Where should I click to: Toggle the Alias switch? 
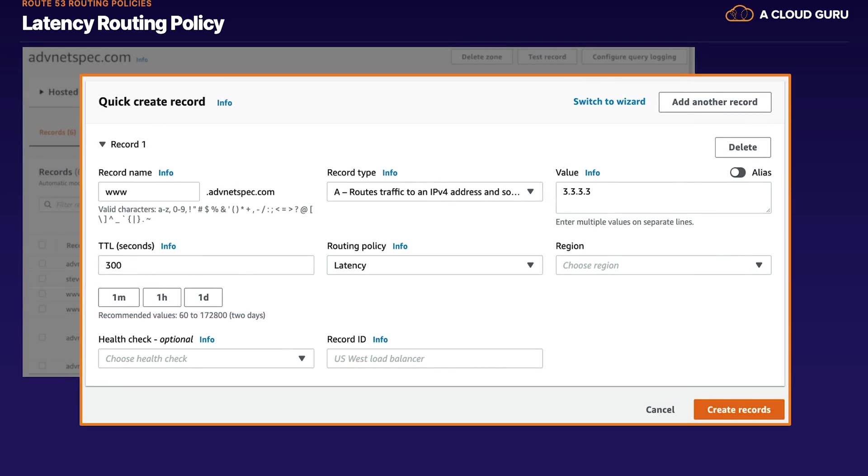[737, 172]
